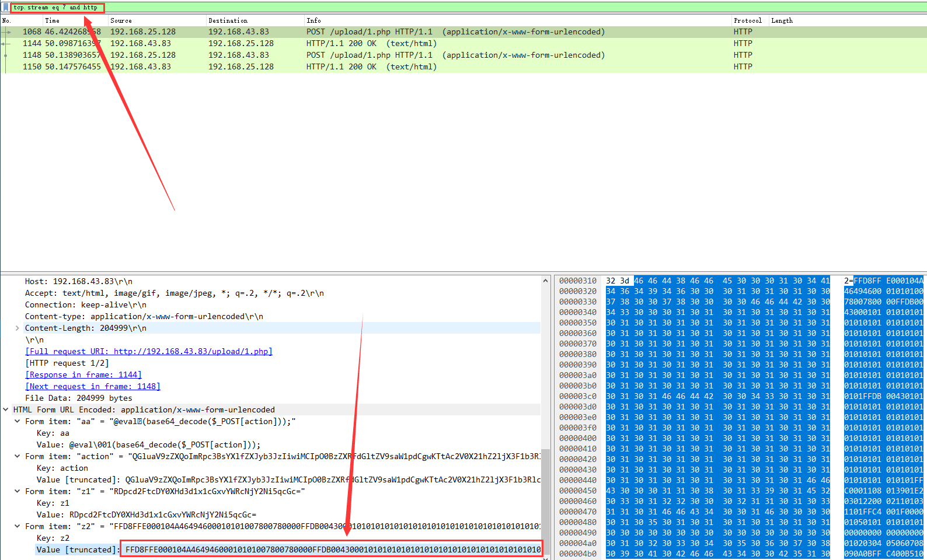
Task: Sort packets by the Time column header
Action: [x=53, y=20]
